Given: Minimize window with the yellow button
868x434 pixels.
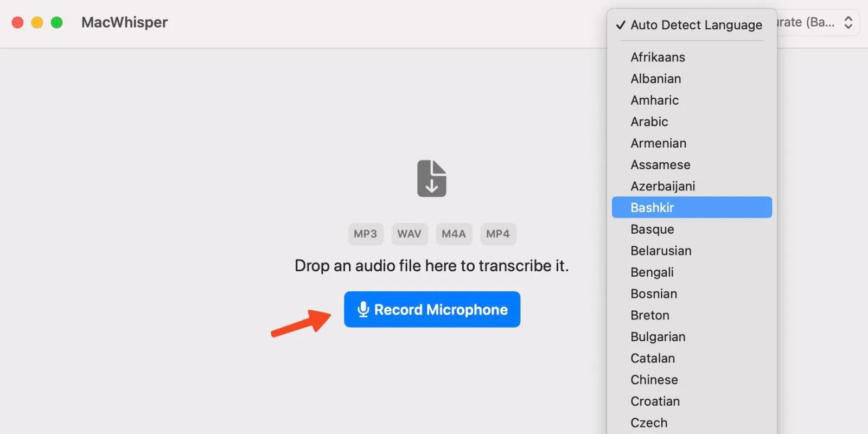Looking at the screenshot, I should 37,22.
